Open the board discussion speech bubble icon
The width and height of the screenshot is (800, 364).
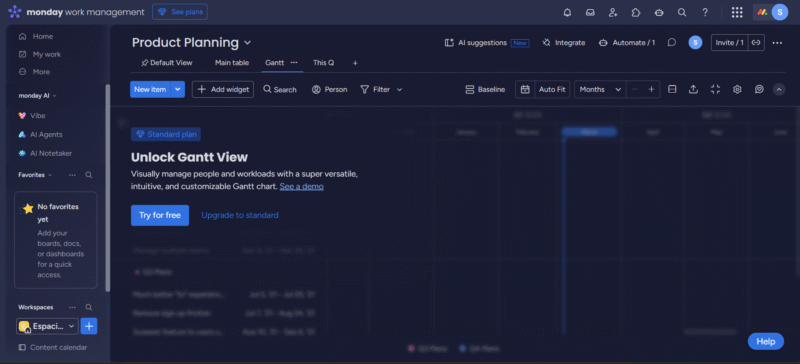(x=672, y=43)
